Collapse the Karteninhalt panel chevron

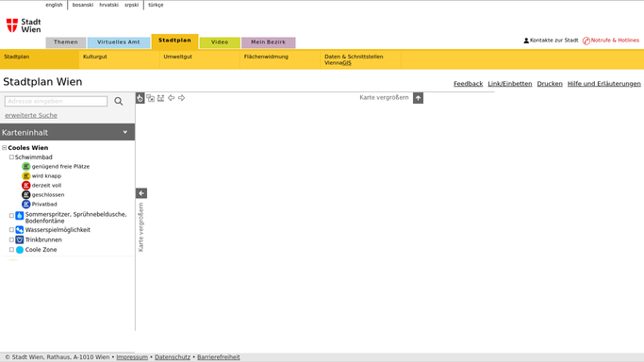125,132
